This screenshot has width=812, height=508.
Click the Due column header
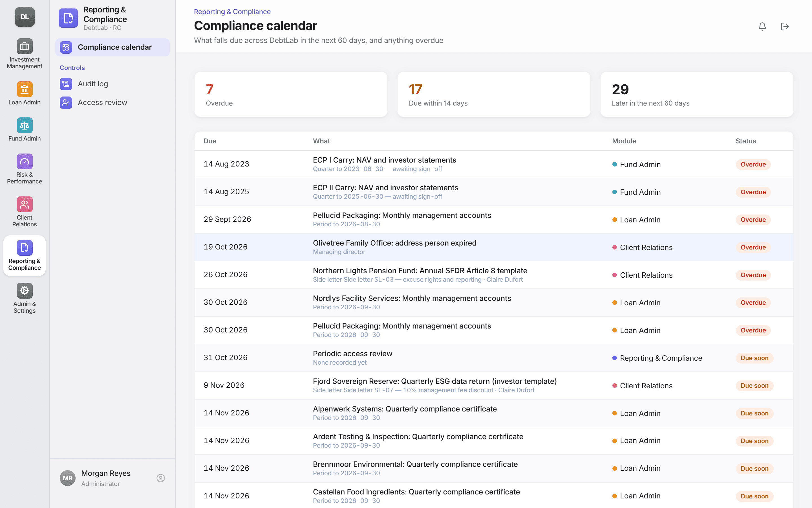pos(210,141)
